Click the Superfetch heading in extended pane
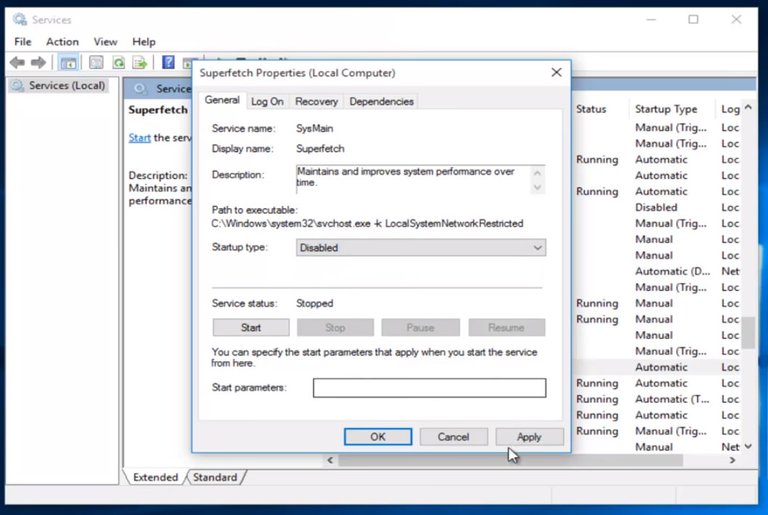 tap(158, 110)
